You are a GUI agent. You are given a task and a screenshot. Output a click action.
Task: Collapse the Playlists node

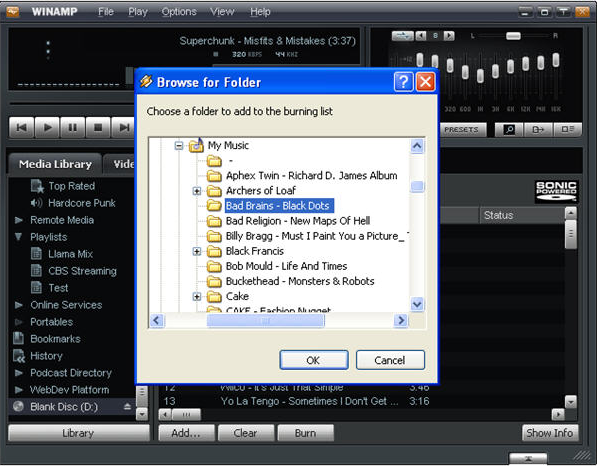[18, 237]
